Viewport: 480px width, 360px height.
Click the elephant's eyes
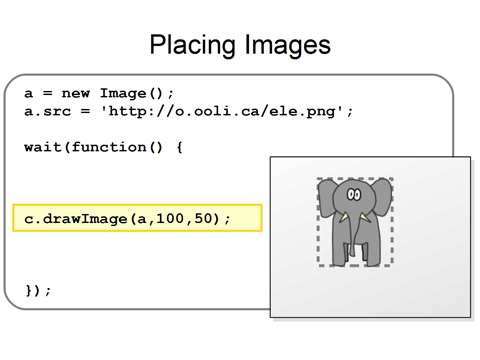coord(354,195)
